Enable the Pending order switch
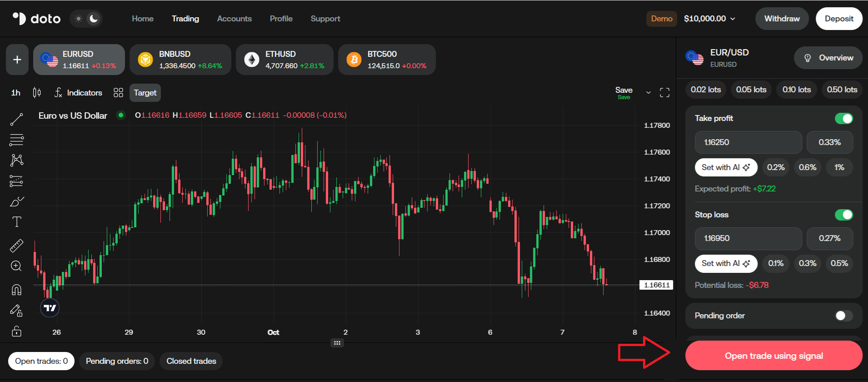This screenshot has height=382, width=868. (x=844, y=316)
